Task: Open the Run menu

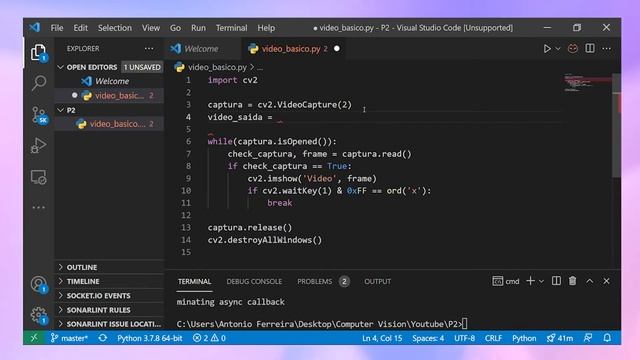Action: point(198,28)
